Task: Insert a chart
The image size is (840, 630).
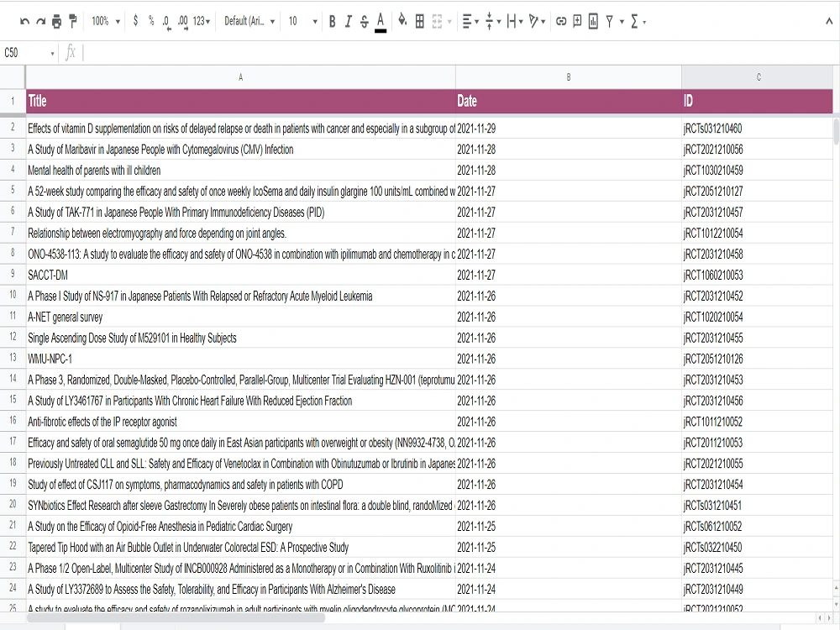Action: (x=593, y=22)
